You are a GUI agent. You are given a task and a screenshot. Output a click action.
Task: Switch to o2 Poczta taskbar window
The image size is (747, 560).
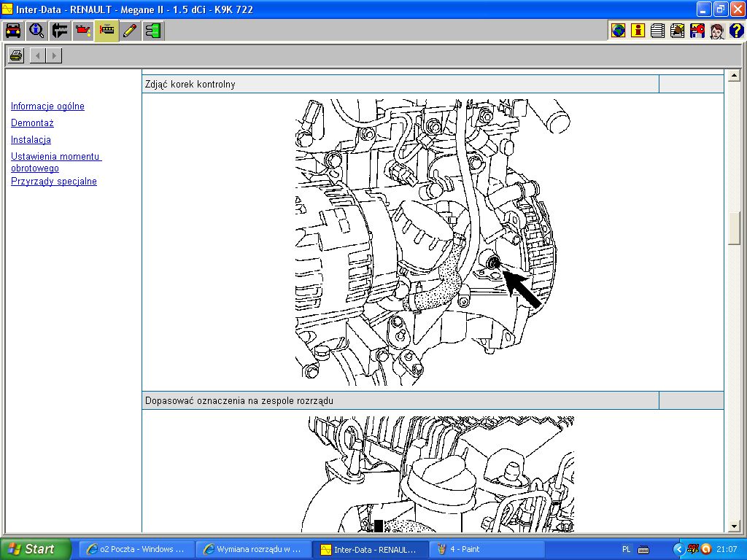[x=136, y=549]
